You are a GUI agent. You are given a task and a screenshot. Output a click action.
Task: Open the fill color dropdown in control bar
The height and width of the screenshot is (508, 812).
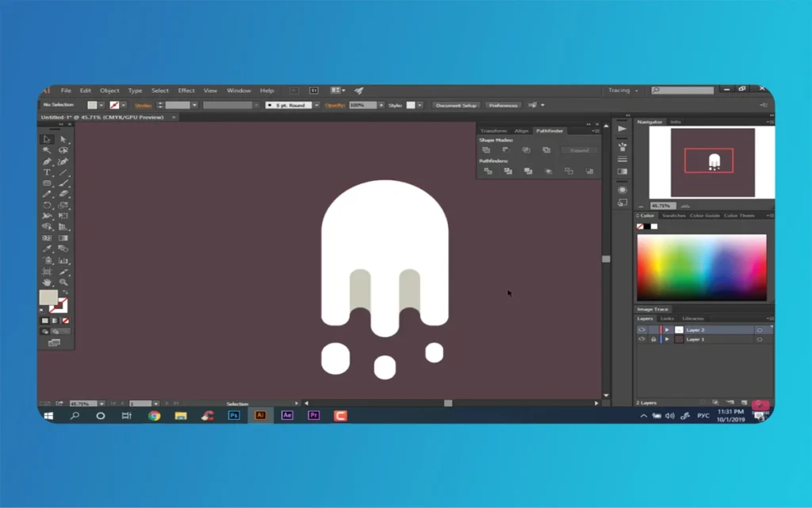(x=101, y=105)
